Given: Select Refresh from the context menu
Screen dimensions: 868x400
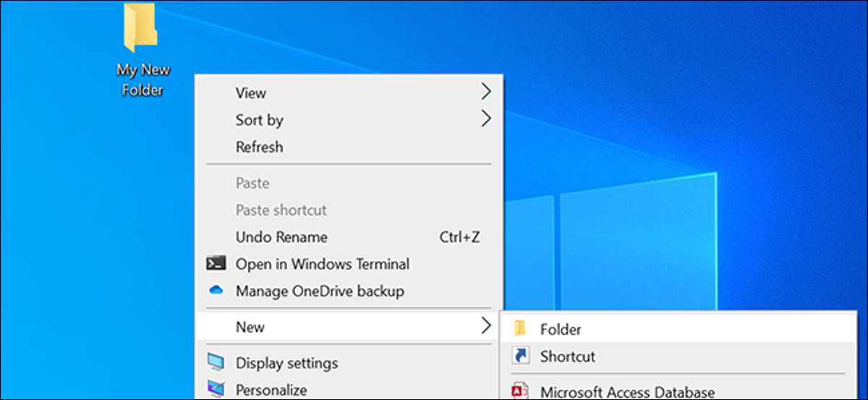Looking at the screenshot, I should [259, 147].
